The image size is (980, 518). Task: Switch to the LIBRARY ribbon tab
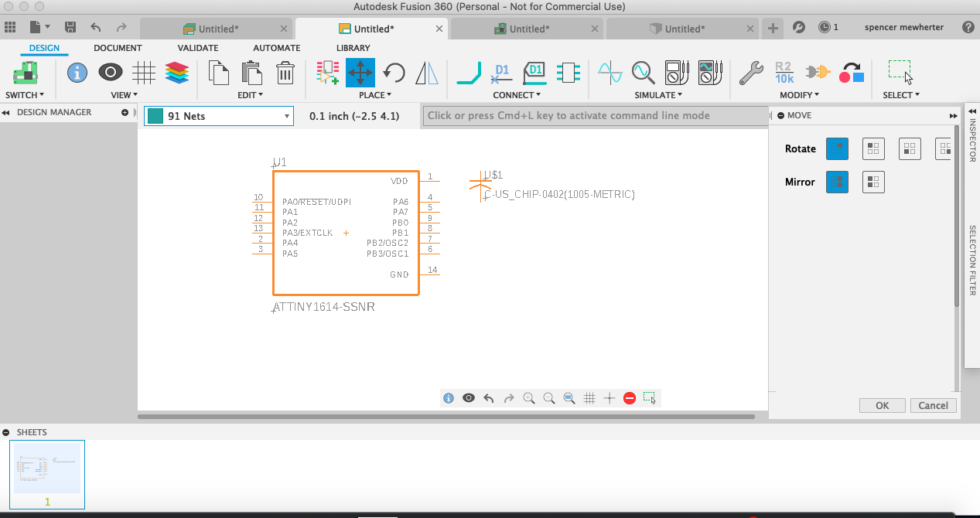pyautogui.click(x=353, y=48)
